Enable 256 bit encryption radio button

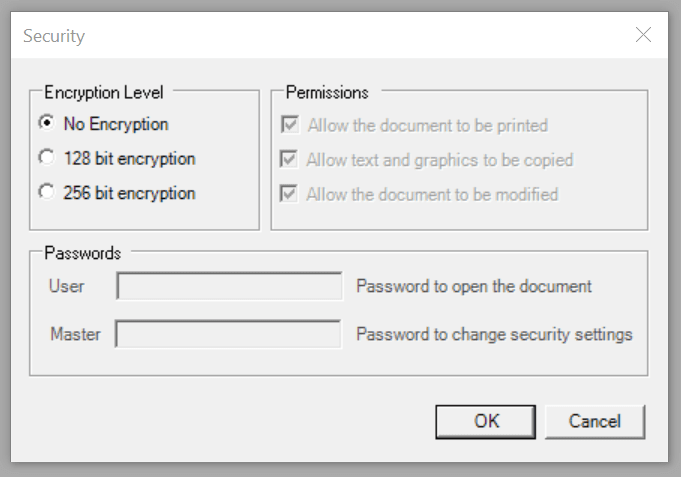[x=45, y=192]
